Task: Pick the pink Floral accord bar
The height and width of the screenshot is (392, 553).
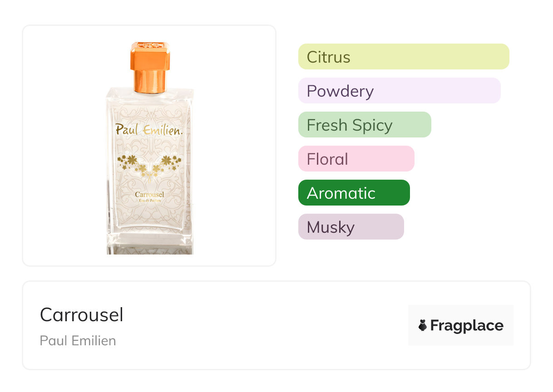Action: (356, 159)
